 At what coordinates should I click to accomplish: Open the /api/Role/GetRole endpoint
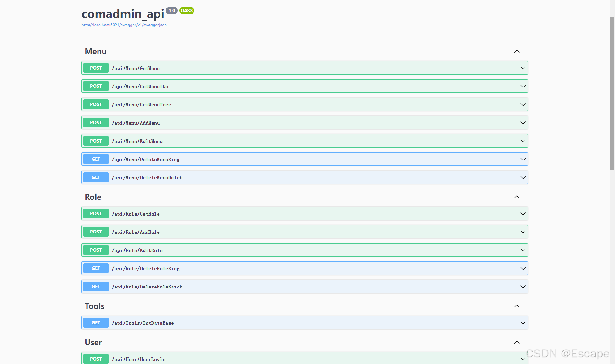point(136,214)
